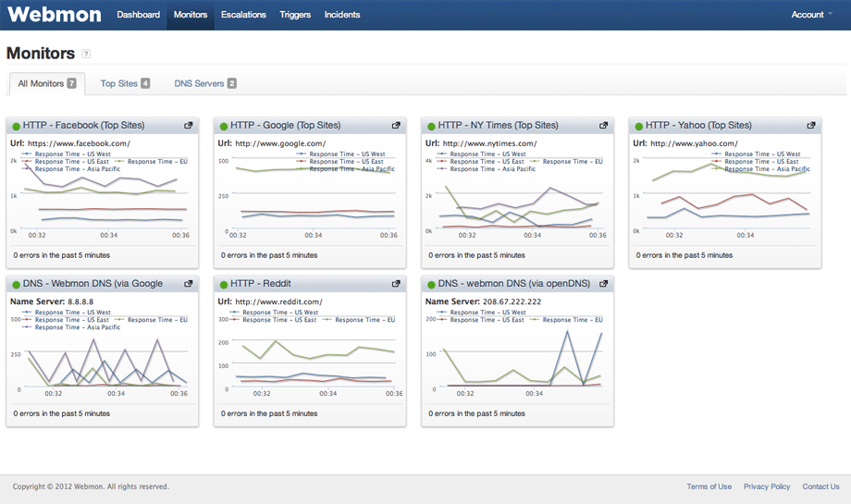851x504 pixels.
Task: Click DNS - Webmon DNS (via Google title
Action: 92,284
